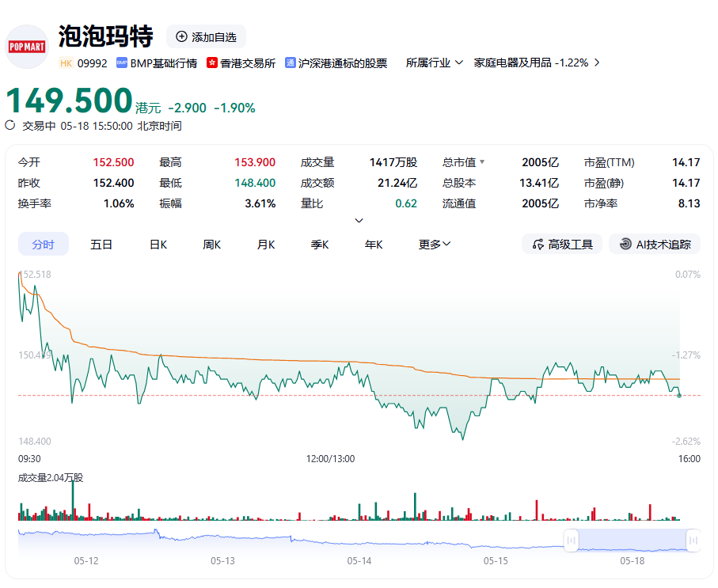Click the 成交额 value 21.24亿
718x588 pixels.
(397, 183)
